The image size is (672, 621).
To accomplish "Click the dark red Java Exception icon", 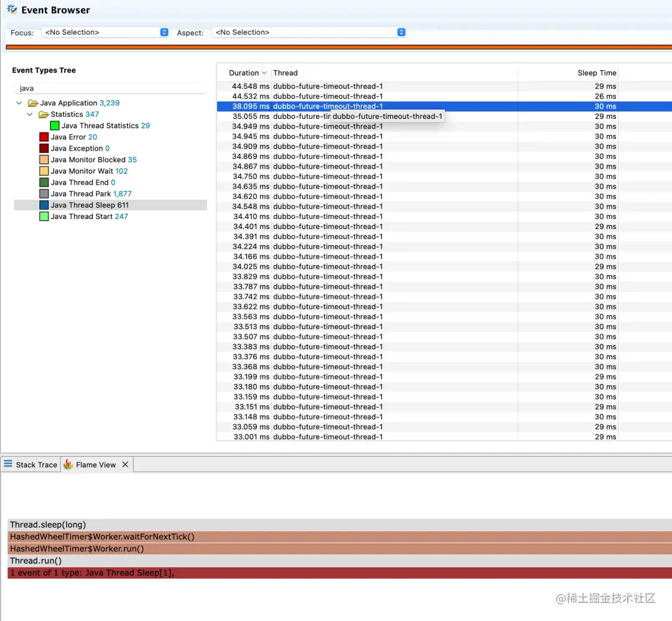I will pos(44,148).
